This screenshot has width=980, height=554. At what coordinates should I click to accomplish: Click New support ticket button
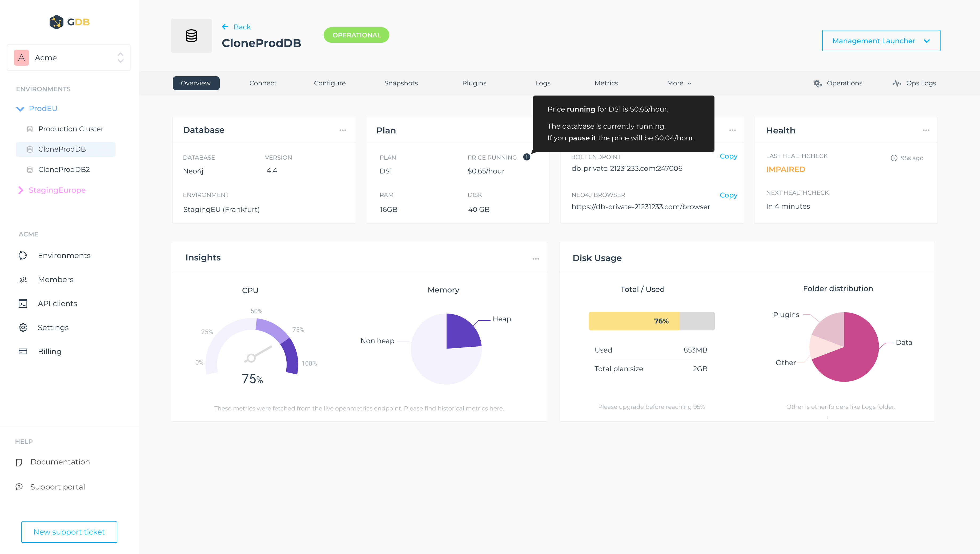tap(69, 532)
